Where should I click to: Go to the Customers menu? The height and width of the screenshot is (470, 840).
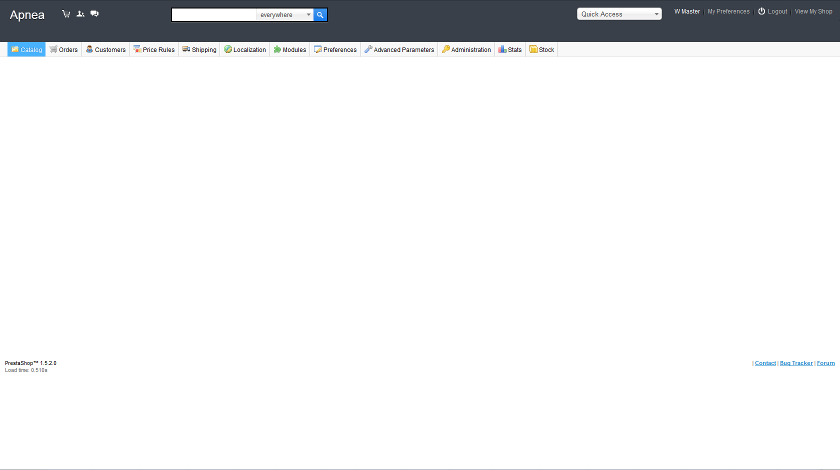[x=106, y=49]
